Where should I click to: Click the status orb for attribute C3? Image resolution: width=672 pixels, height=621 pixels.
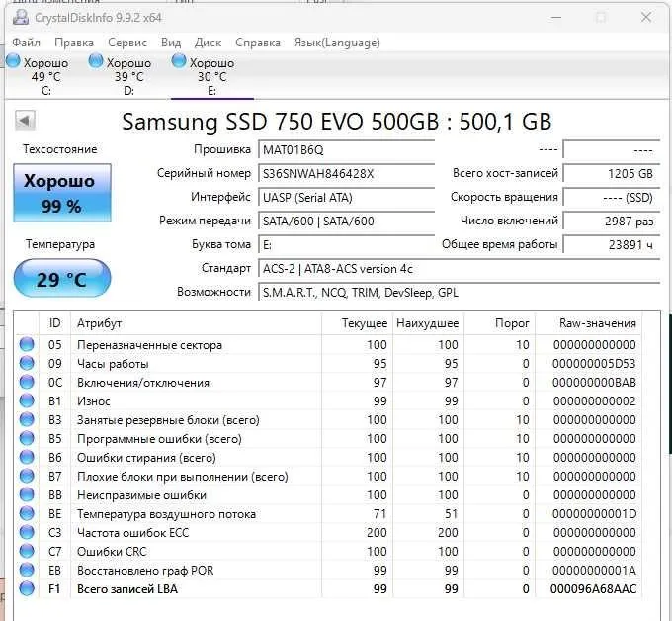(x=27, y=532)
